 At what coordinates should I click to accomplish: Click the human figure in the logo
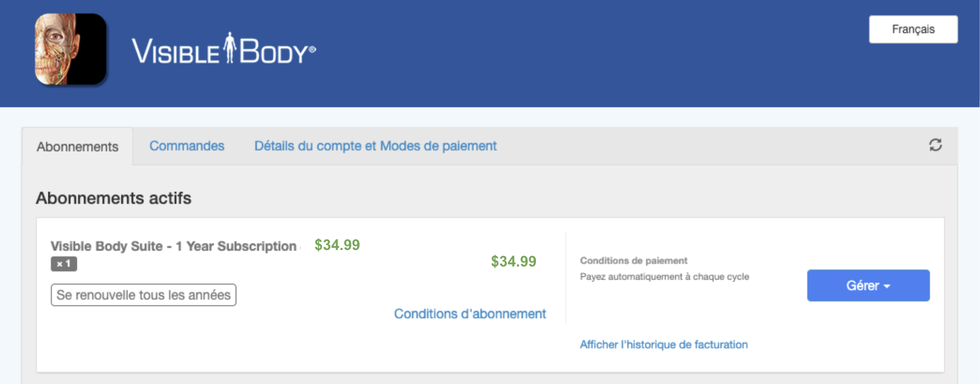point(229,47)
